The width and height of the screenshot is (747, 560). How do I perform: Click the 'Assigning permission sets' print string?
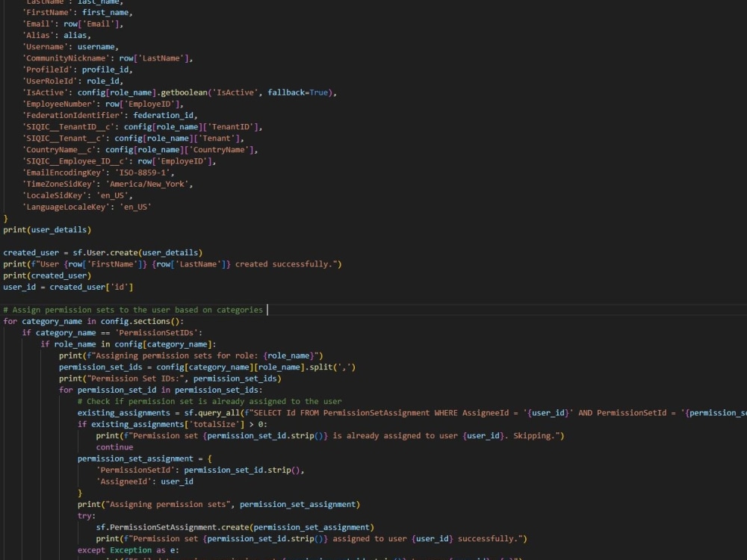point(168,504)
